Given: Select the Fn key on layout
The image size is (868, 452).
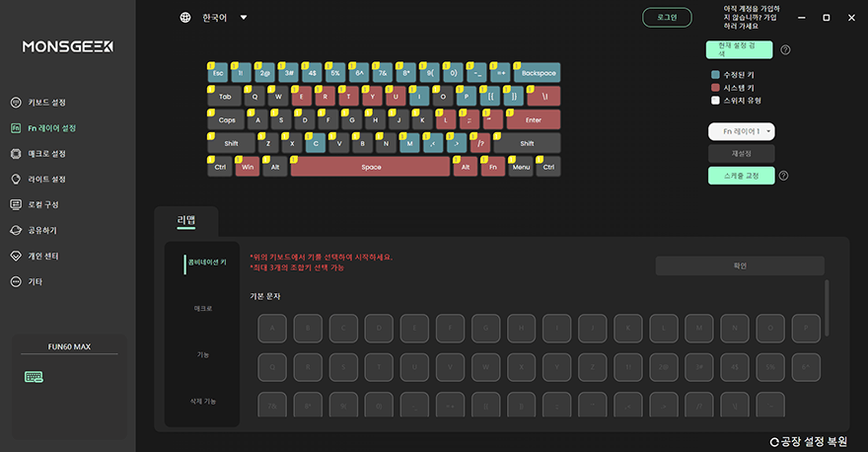Looking at the screenshot, I should 492,167.
